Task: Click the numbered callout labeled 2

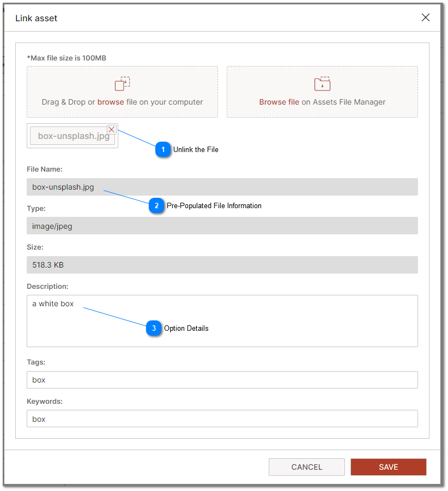Action: [x=156, y=205]
